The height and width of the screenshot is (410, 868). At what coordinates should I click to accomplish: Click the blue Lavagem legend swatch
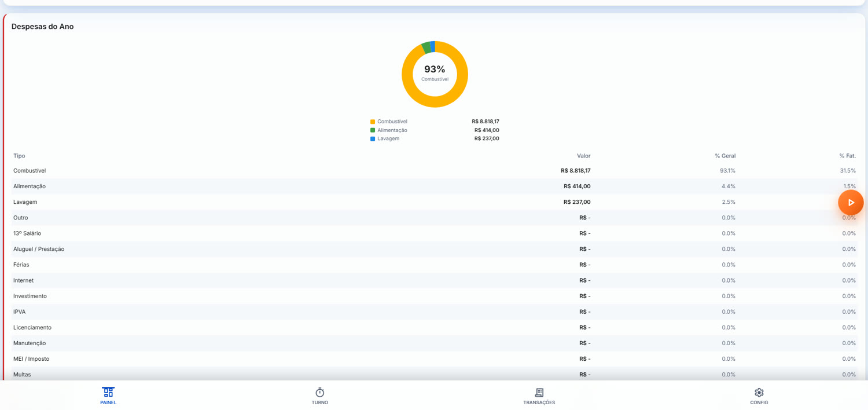pyautogui.click(x=373, y=138)
